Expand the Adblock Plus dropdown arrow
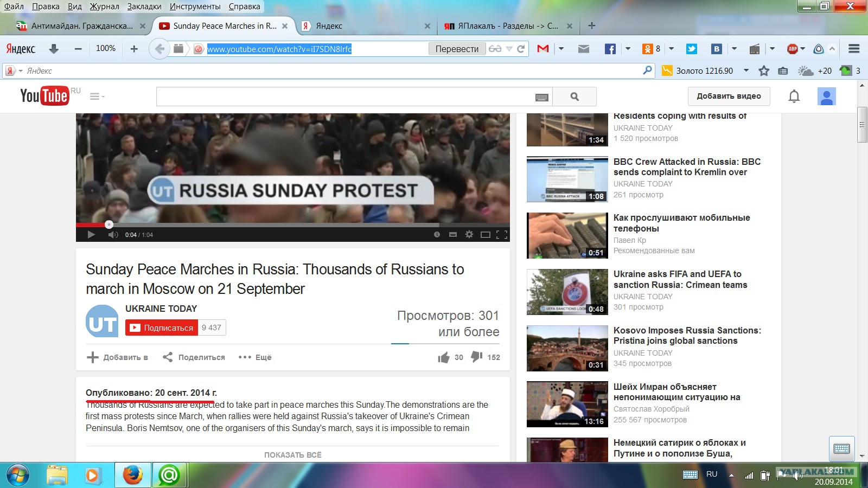This screenshot has height=488, width=868. tap(802, 49)
